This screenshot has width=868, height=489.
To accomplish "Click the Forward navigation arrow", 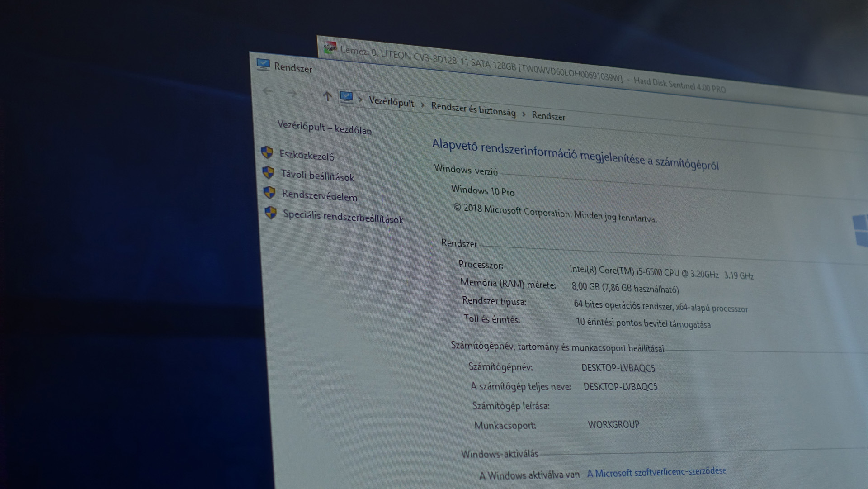I will [292, 93].
